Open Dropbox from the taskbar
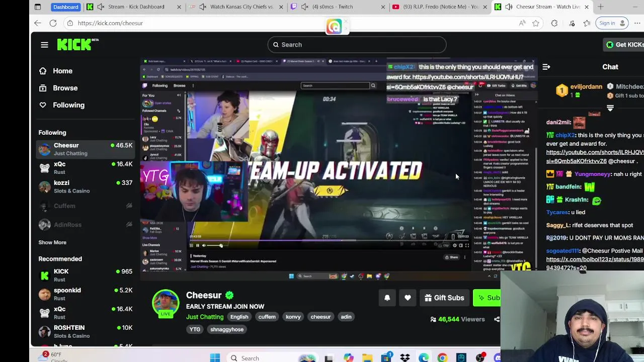 pos(405,358)
